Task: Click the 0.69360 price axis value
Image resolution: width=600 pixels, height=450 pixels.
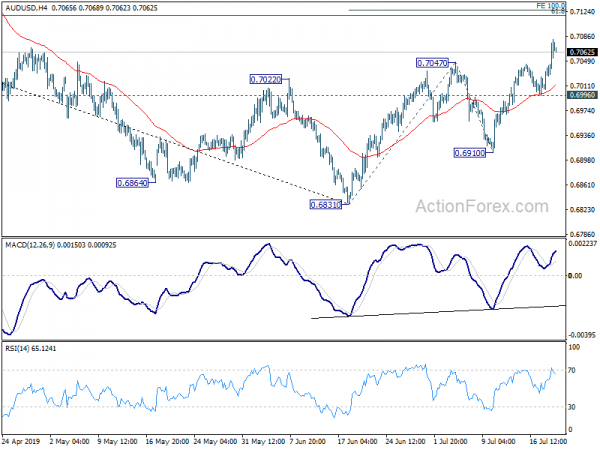Action: point(582,135)
